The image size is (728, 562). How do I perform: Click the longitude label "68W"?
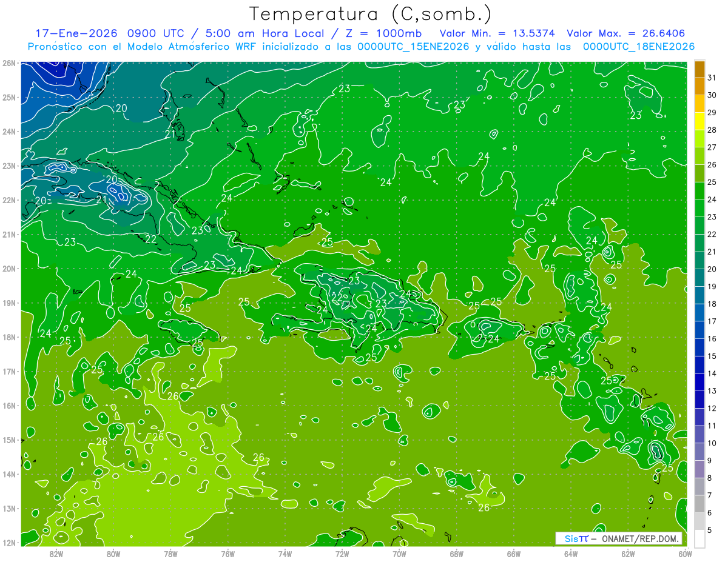coord(457,554)
